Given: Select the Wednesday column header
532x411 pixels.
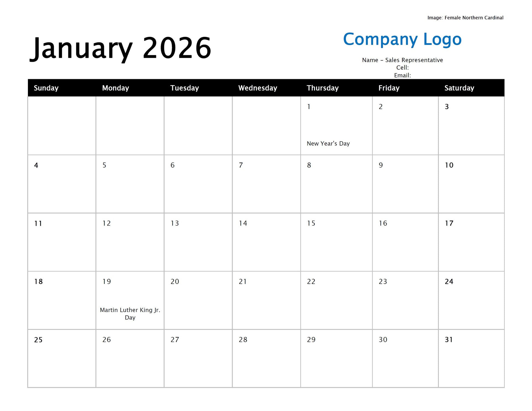Looking at the screenshot, I should coord(258,88).
